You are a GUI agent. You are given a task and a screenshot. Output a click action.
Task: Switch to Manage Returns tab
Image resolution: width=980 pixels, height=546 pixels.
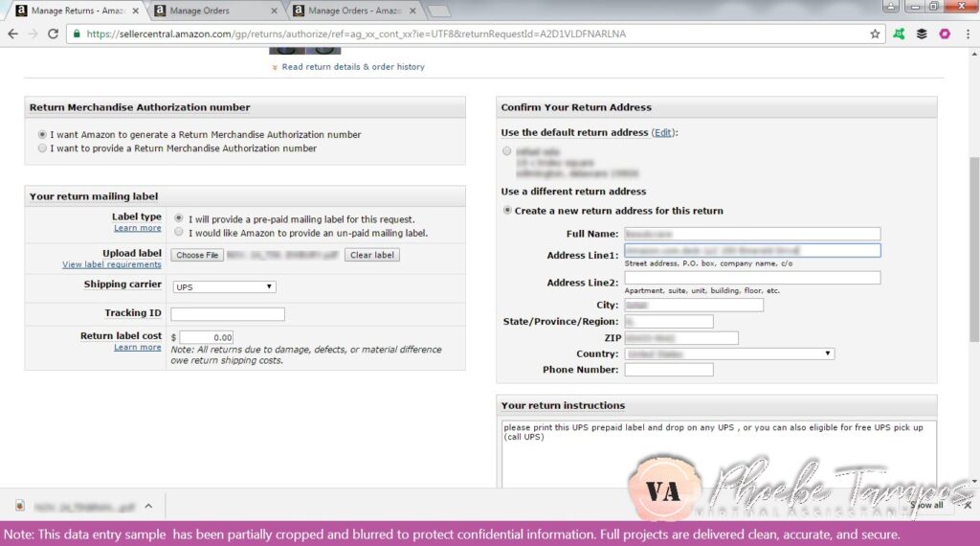[x=78, y=11]
